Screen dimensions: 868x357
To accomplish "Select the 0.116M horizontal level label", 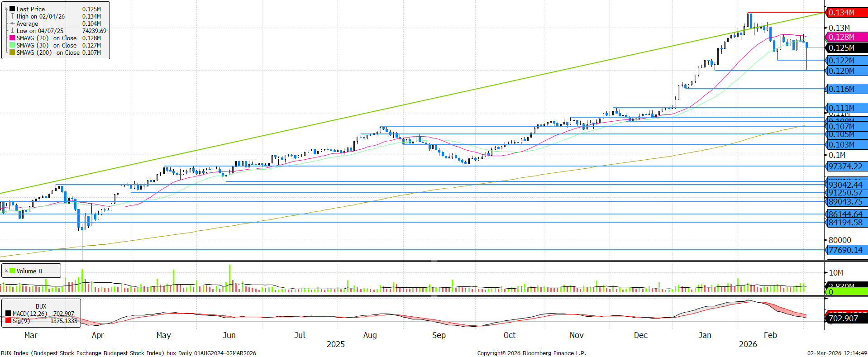I will 845,89.
